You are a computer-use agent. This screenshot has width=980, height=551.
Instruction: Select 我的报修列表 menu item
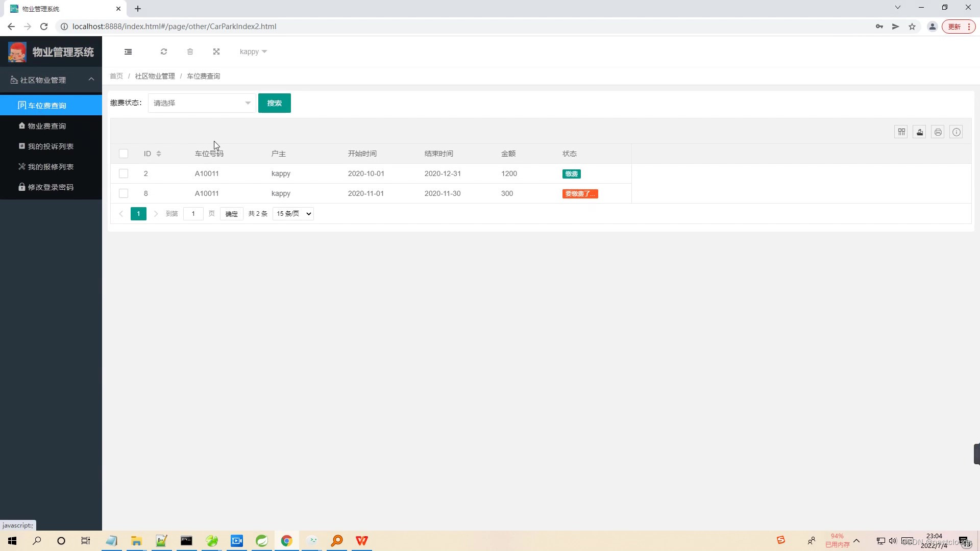(51, 166)
